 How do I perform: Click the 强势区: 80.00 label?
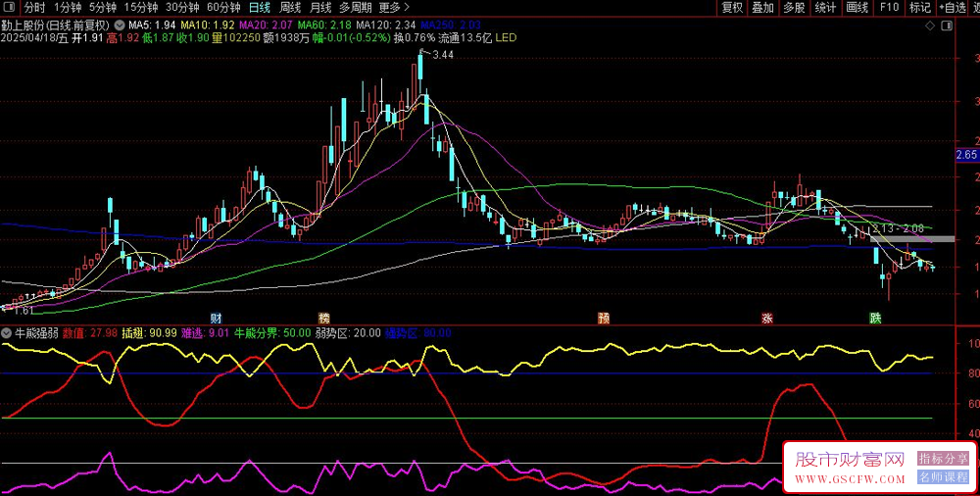click(x=417, y=332)
